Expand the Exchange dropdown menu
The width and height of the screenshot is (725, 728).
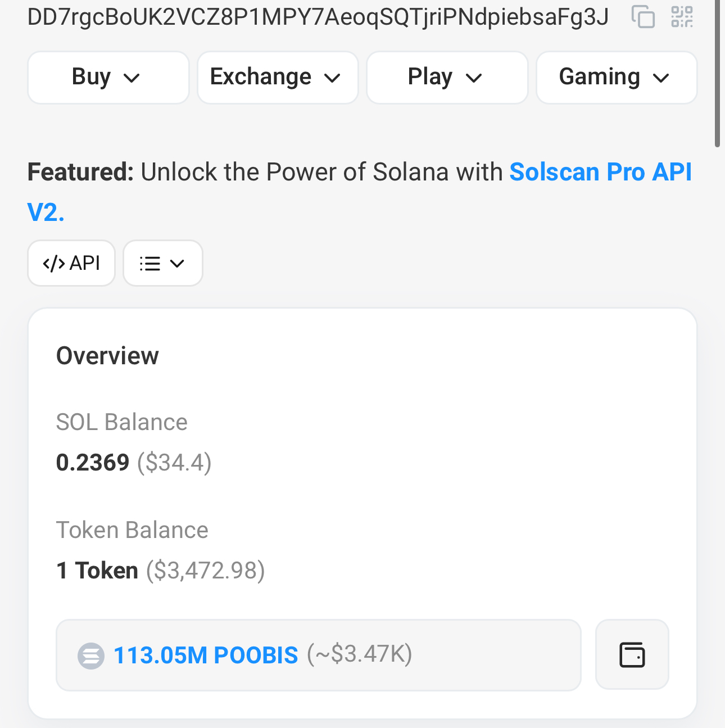(278, 78)
